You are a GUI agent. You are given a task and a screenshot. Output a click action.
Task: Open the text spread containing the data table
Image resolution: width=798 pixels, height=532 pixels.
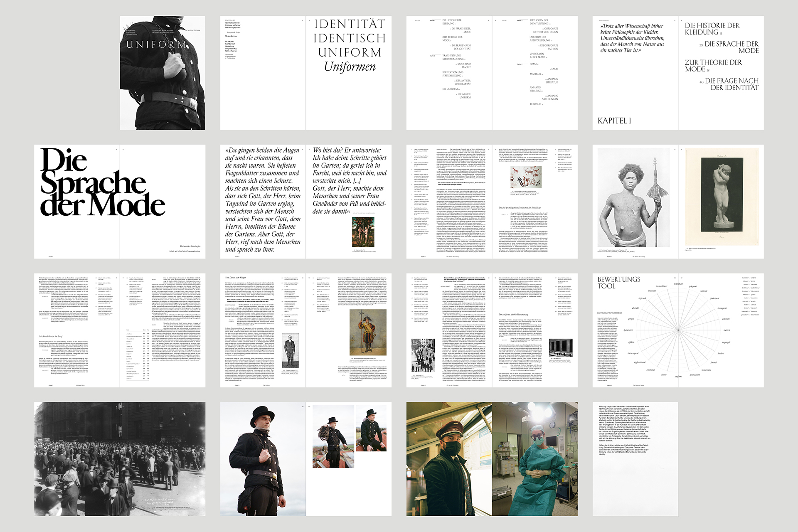(x=120, y=330)
